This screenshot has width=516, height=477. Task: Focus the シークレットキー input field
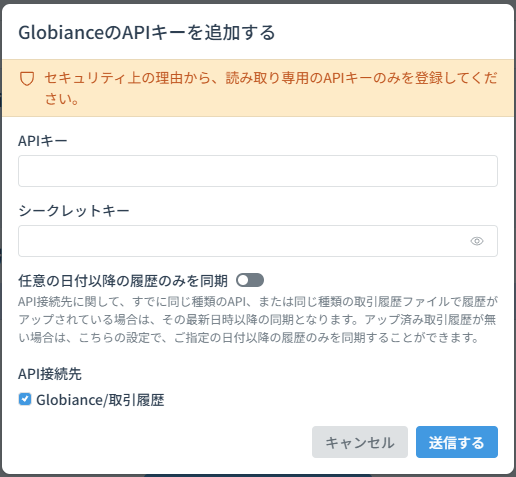pos(258,241)
